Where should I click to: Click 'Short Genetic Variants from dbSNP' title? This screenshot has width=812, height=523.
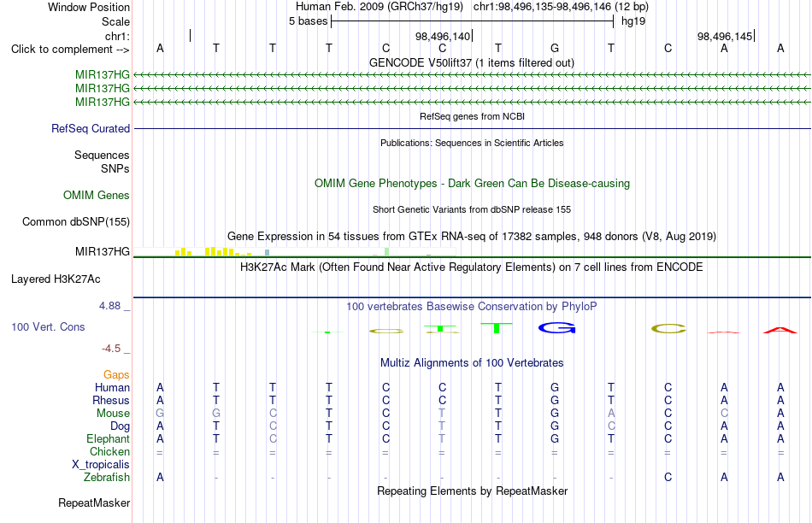point(472,209)
